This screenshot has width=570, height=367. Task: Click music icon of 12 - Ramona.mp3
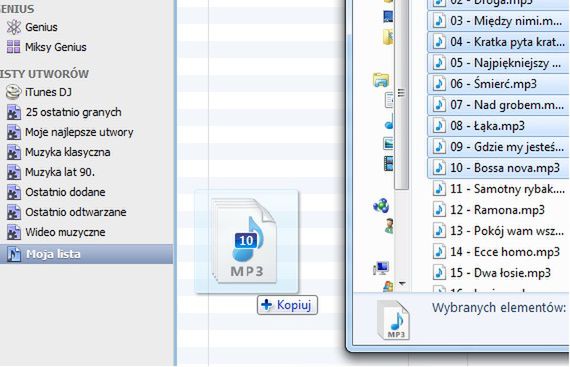click(x=439, y=210)
